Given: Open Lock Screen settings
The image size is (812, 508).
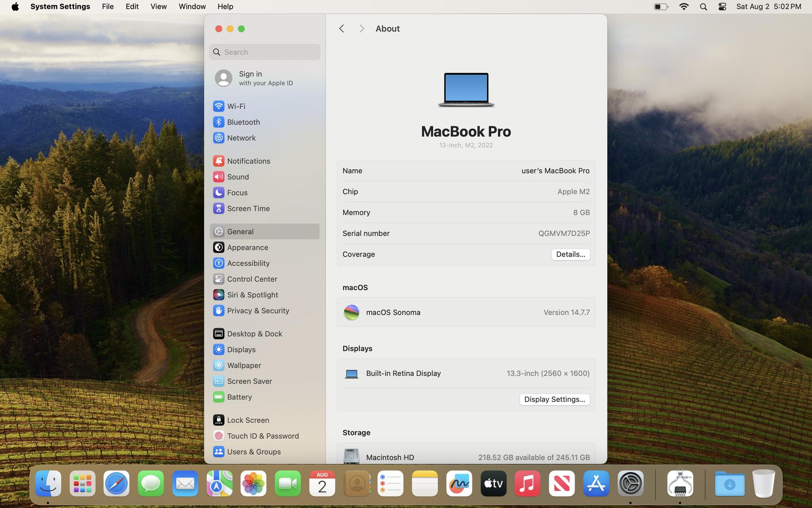Looking at the screenshot, I should [x=265, y=420].
